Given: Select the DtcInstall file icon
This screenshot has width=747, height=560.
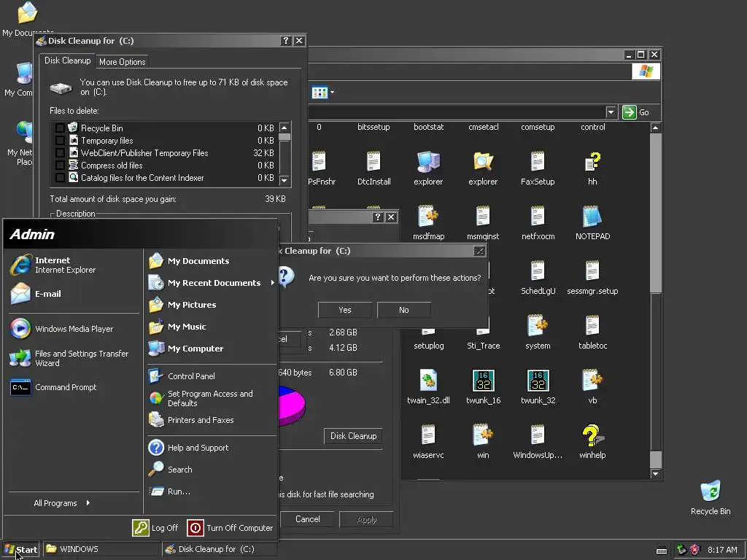Looking at the screenshot, I should pos(373,168).
